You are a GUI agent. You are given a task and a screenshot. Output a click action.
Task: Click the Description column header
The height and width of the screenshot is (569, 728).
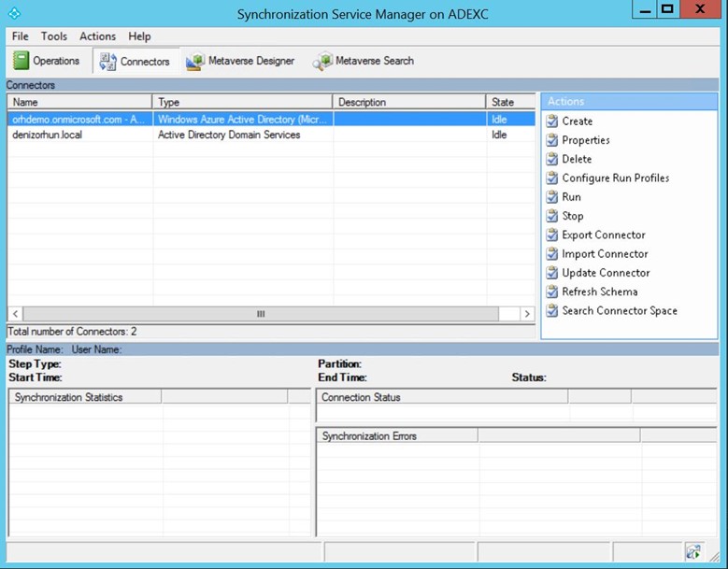[x=409, y=102]
